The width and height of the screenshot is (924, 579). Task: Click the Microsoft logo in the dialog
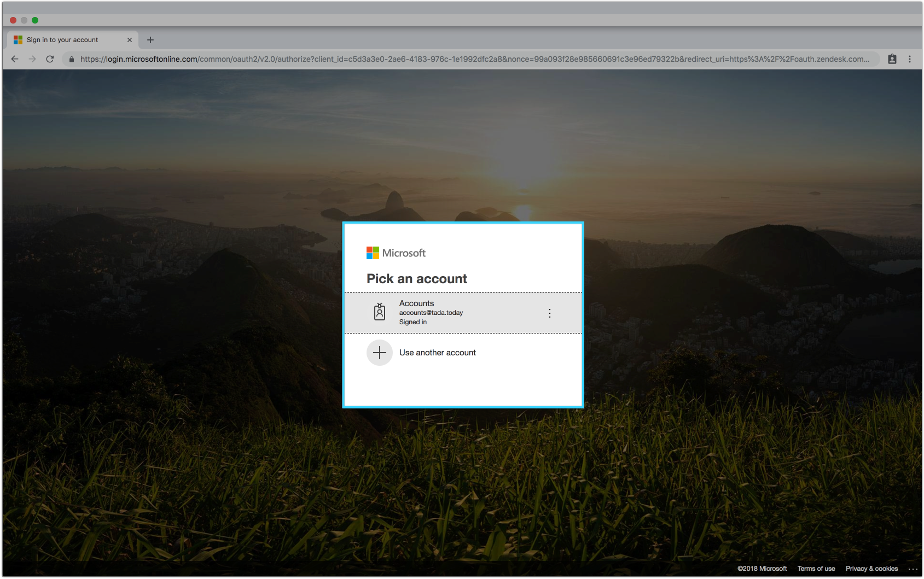(396, 253)
